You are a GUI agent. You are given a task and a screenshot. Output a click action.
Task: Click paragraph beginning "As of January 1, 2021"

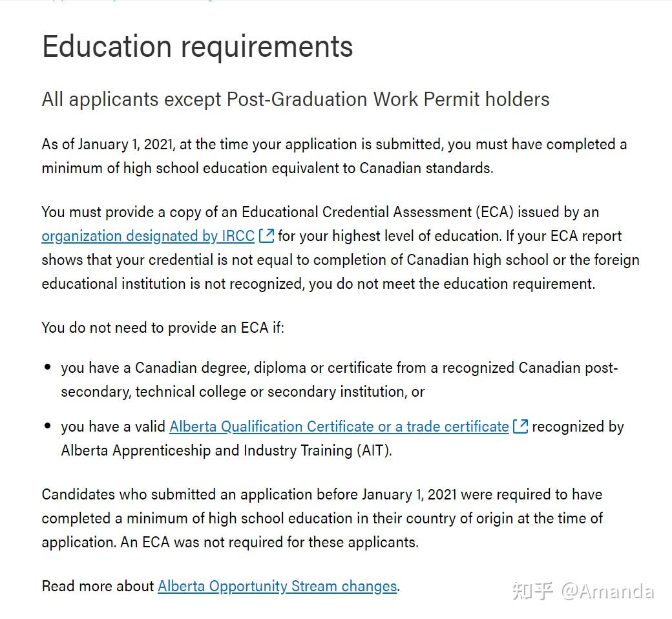pos(333,156)
